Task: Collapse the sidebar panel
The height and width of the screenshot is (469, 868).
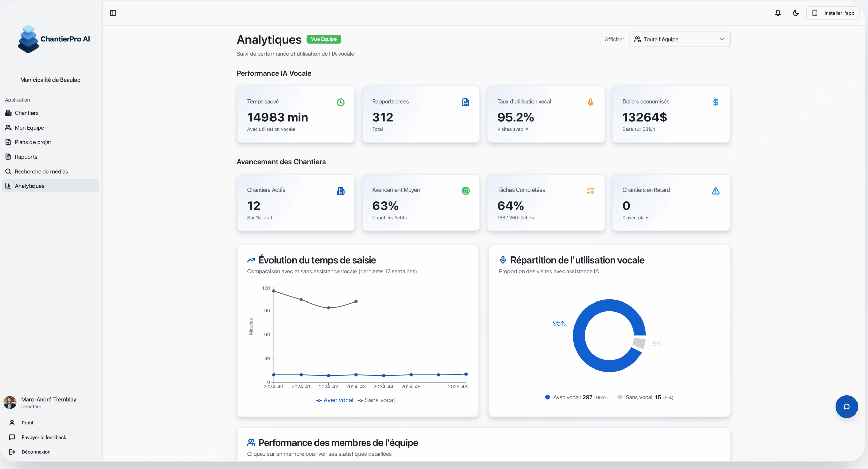Action: click(x=113, y=13)
